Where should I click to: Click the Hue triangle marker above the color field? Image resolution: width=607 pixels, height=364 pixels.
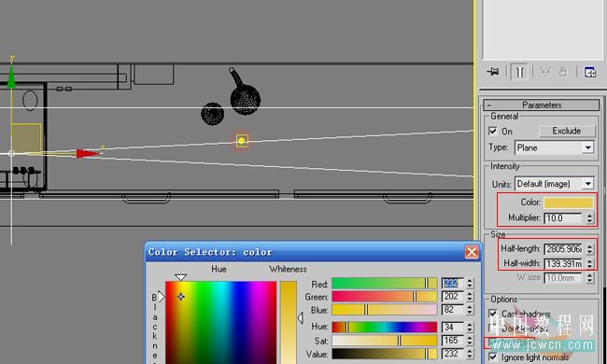(x=181, y=277)
